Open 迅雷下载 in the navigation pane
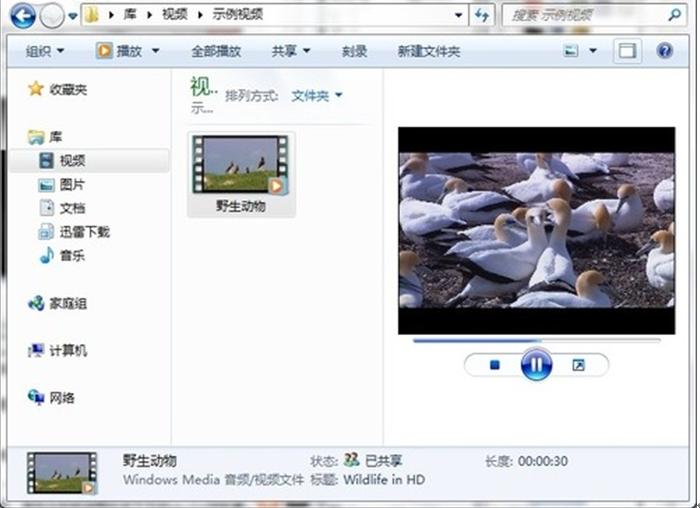 (x=84, y=232)
